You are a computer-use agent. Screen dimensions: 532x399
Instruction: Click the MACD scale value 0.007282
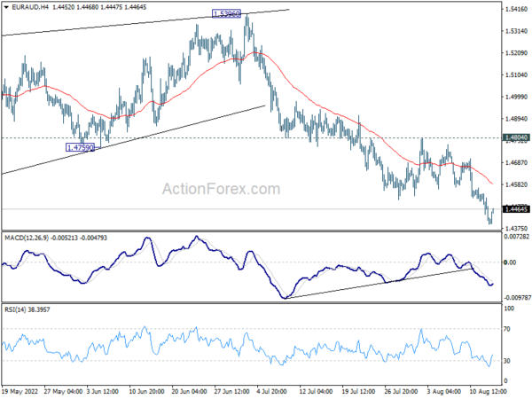518,236
